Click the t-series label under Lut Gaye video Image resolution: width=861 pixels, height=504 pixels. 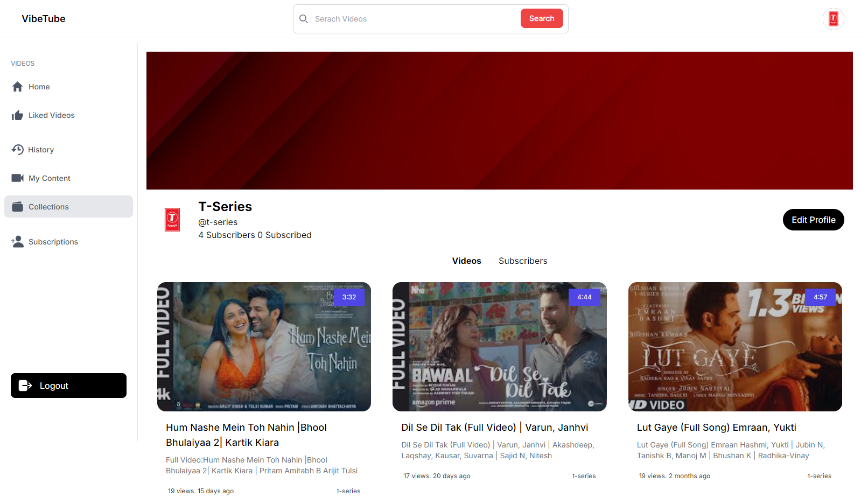(x=820, y=476)
